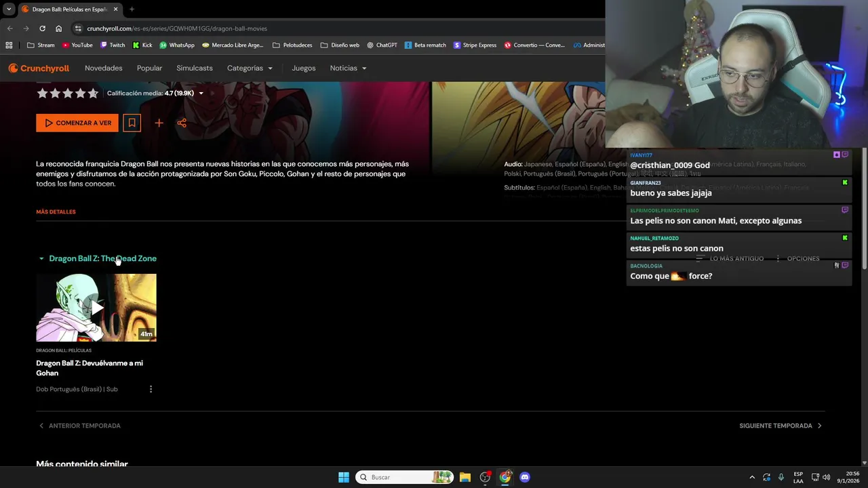Open the Simulcasts menu

tap(195, 68)
